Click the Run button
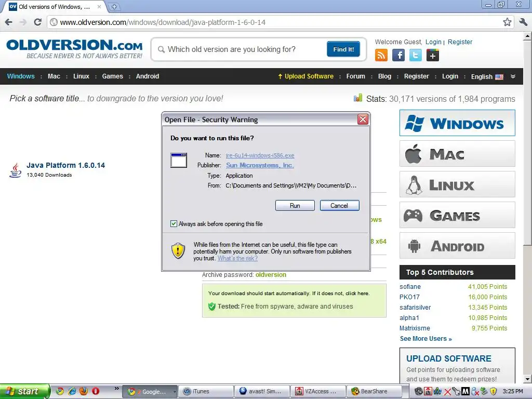Image resolution: width=532 pixels, height=399 pixels. pos(295,205)
